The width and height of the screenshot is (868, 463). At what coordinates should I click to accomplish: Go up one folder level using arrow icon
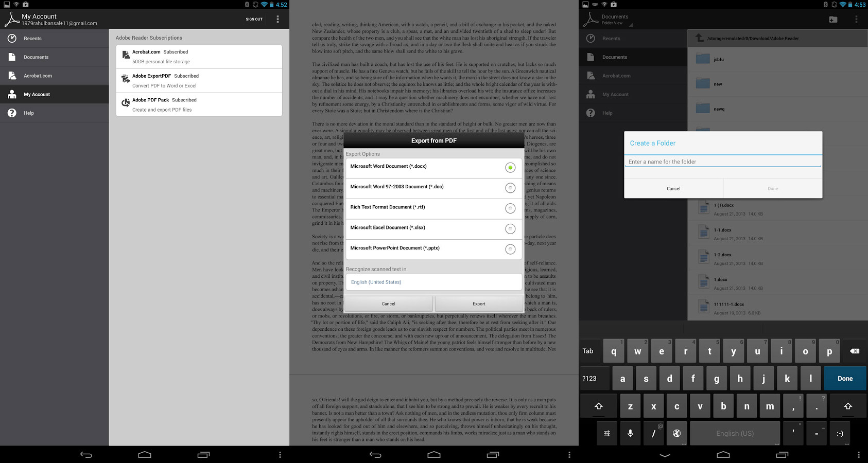[699, 38]
